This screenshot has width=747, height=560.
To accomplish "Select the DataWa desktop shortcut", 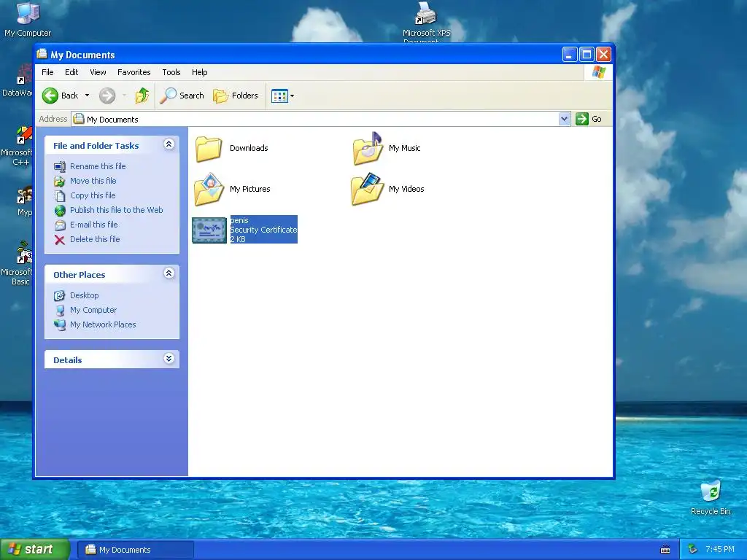I will click(18, 82).
